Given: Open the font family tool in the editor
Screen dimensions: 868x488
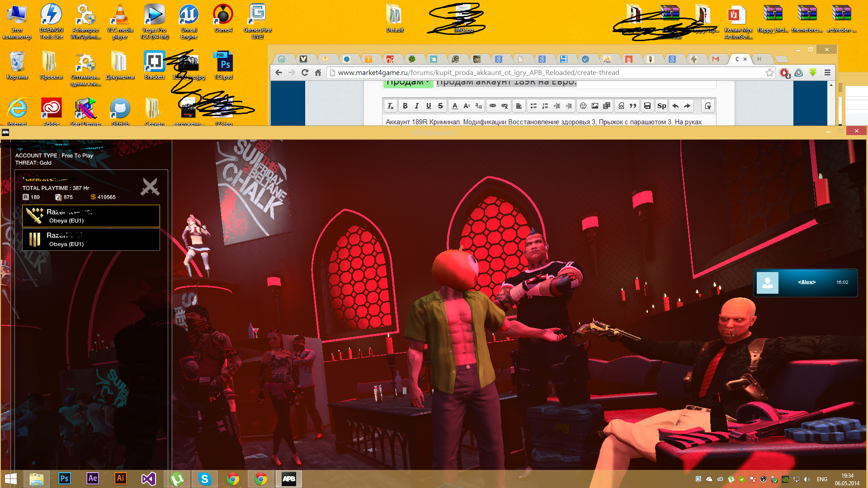Looking at the screenshot, I should pyautogui.click(x=478, y=106).
